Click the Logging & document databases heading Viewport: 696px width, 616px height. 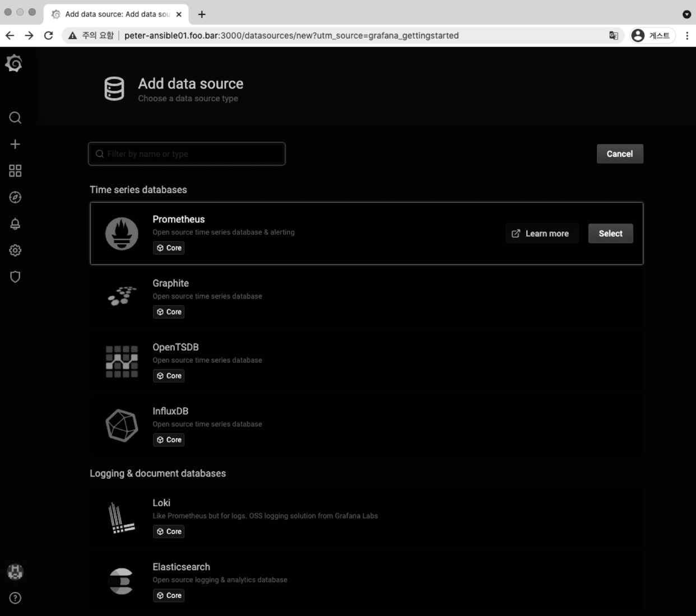pos(158,473)
